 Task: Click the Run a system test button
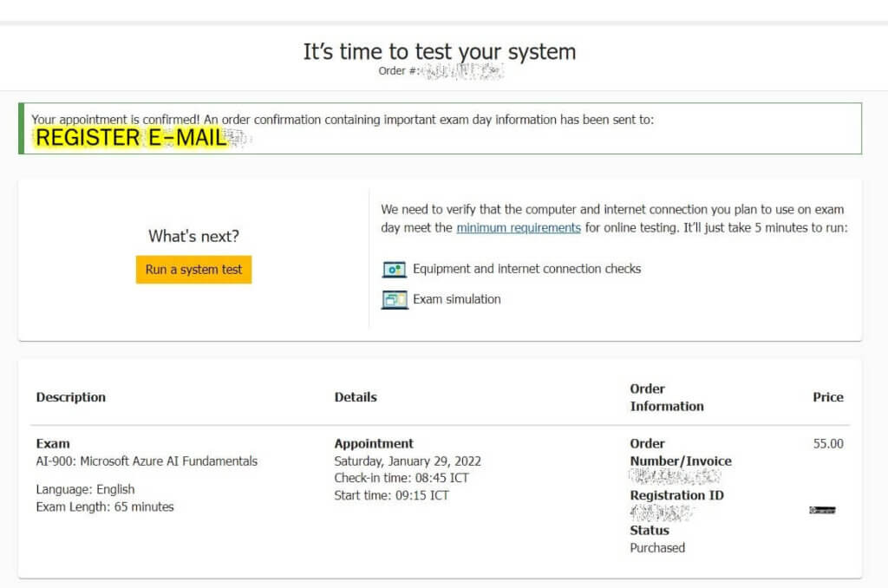193,270
